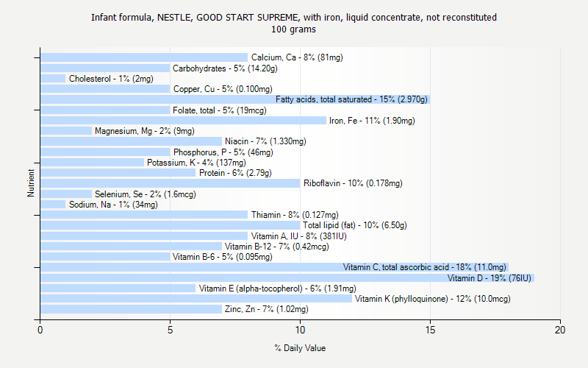Click the bar left of the Riboflavin label
Viewport: 588px width, 368px height.
[171, 183]
